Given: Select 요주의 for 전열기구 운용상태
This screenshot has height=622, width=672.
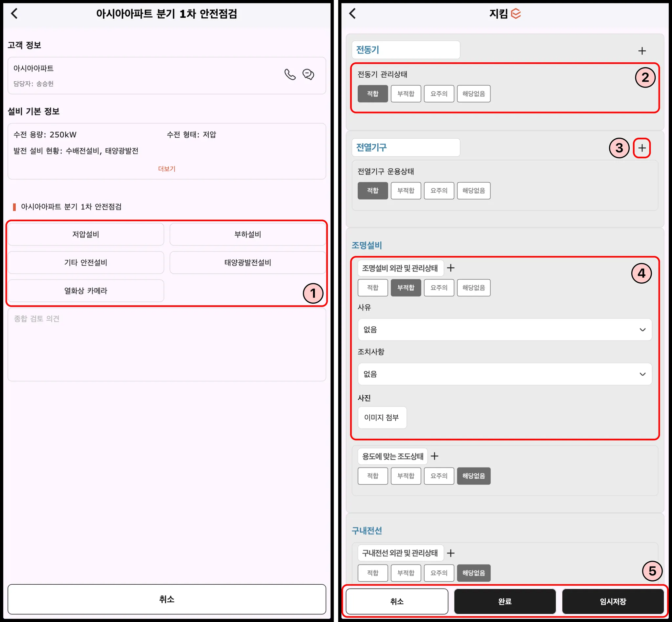Looking at the screenshot, I should (x=439, y=191).
